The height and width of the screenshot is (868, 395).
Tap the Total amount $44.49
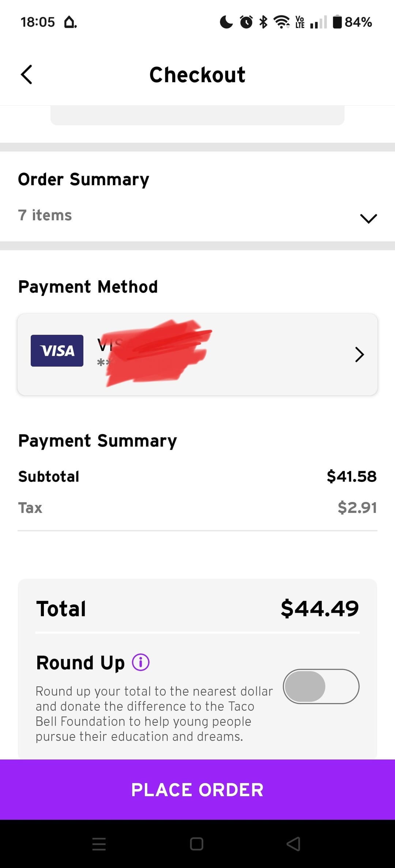click(320, 609)
